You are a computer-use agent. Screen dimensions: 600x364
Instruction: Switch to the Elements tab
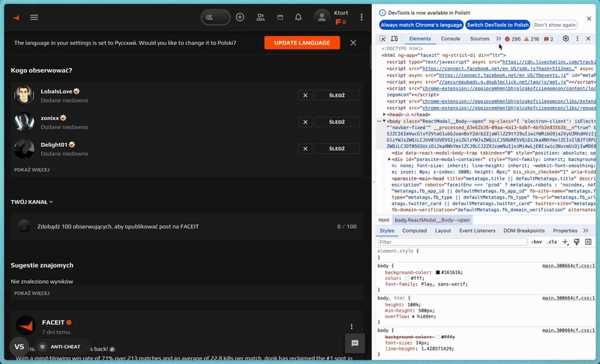[x=420, y=39]
